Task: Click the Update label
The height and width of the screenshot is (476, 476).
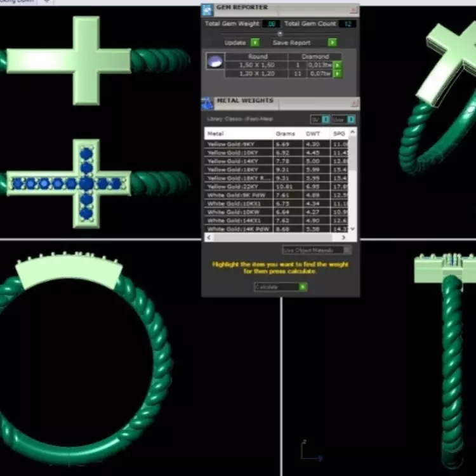Action: pyautogui.click(x=235, y=43)
